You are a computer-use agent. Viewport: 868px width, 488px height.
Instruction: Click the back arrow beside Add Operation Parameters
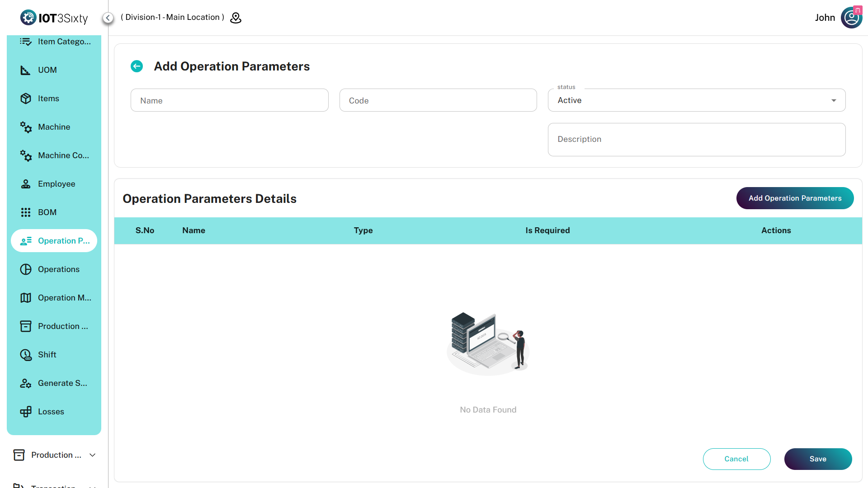(137, 66)
